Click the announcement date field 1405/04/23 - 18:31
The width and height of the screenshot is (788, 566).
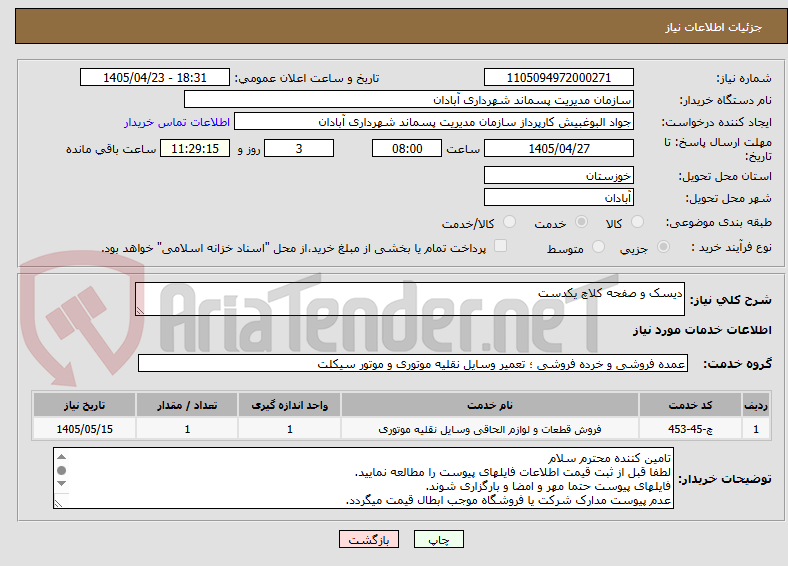(x=155, y=77)
